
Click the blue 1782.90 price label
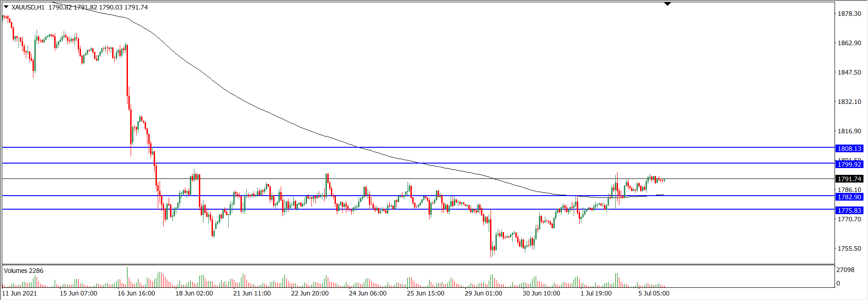click(849, 197)
